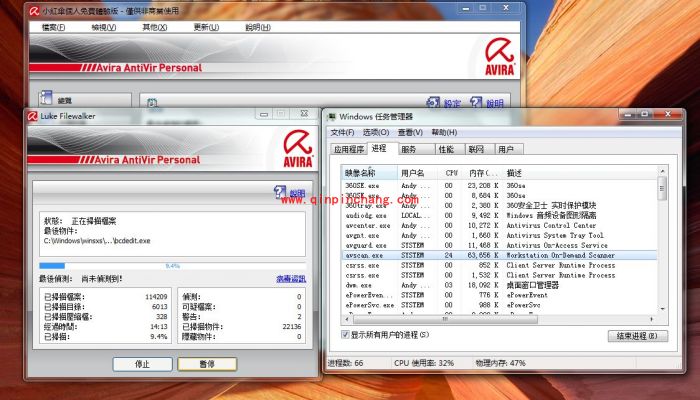Click the scanned path bcdedit.exe text
This screenshot has height=400, width=700.
point(97,241)
